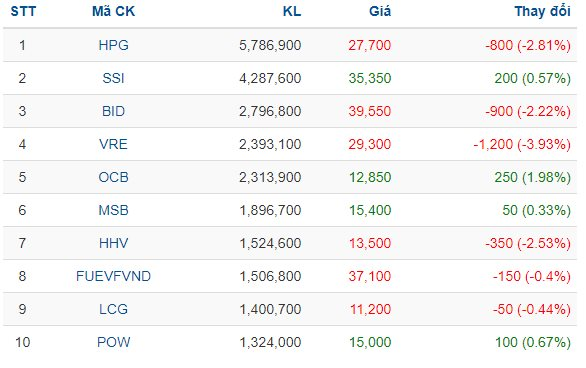The image size is (586, 368).
Task: Click the VRE price 29,300
Action: [x=370, y=144]
